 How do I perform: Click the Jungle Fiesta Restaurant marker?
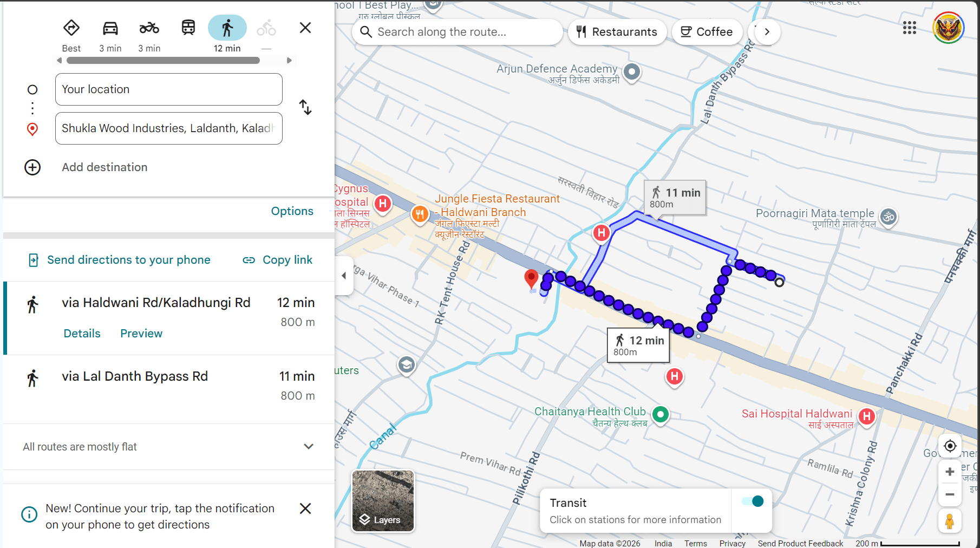point(420,214)
